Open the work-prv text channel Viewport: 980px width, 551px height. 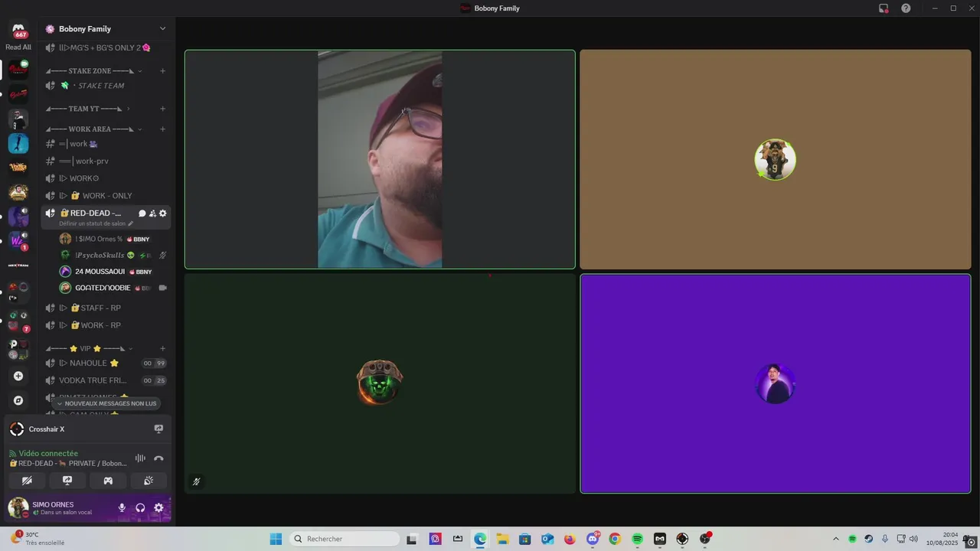(x=106, y=161)
